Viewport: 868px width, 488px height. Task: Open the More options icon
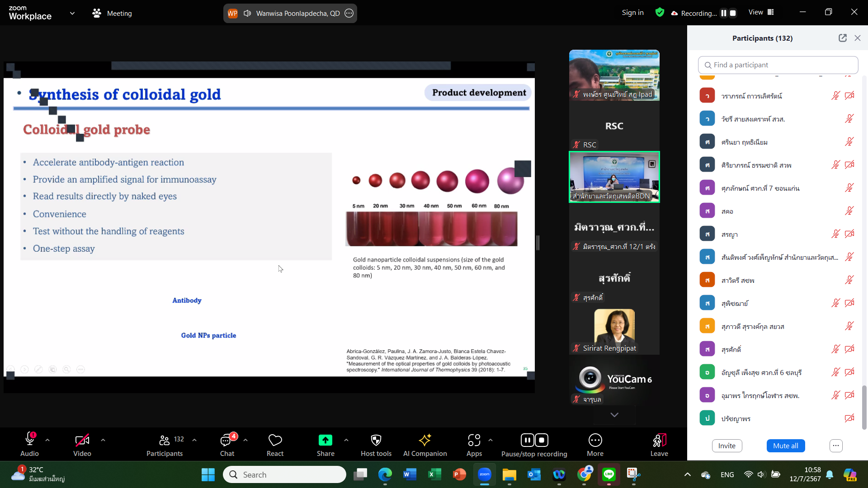595,441
